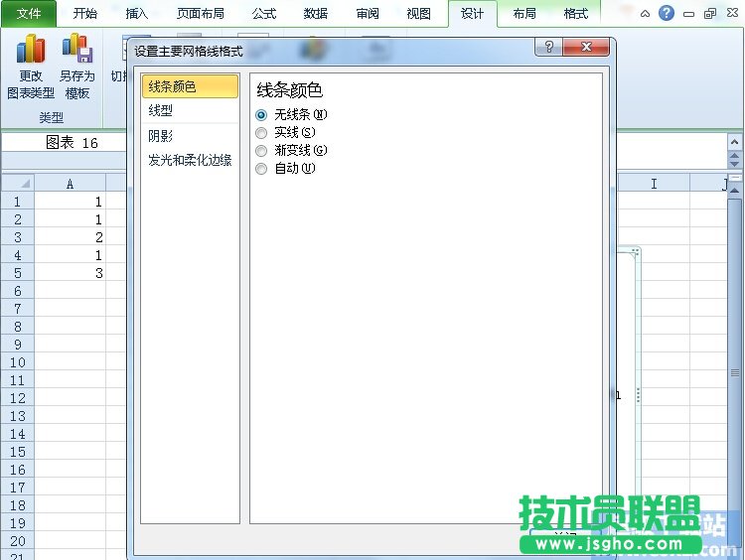
Task: Open Excel help question mark icon
Action: pos(667,14)
